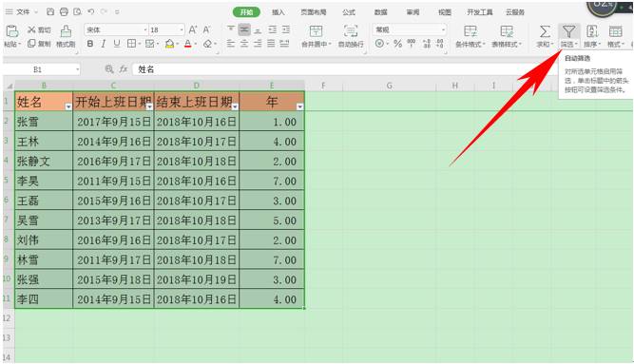The width and height of the screenshot is (634, 364).
Task: Open the 公式 ribbon tab
Action: click(x=349, y=12)
